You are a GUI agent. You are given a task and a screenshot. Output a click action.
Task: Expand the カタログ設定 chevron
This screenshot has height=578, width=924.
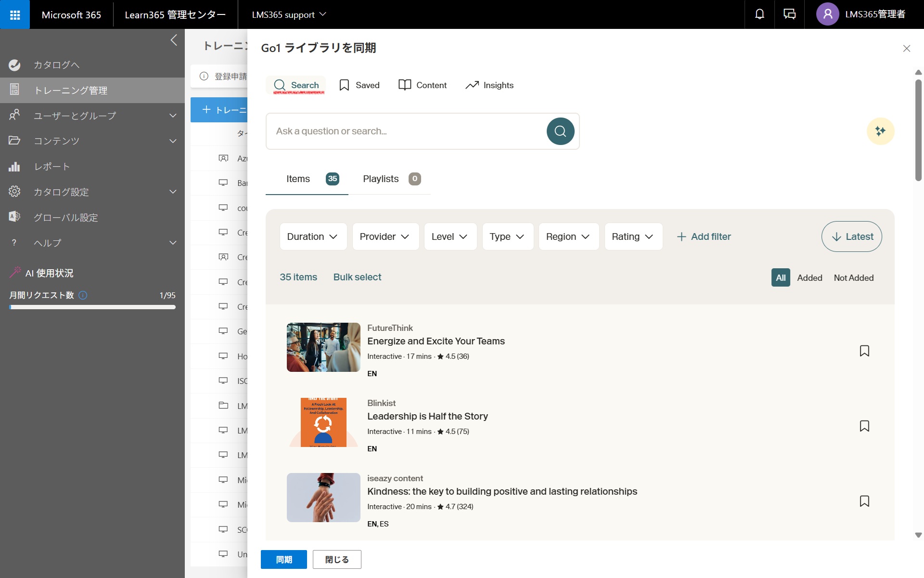(173, 192)
